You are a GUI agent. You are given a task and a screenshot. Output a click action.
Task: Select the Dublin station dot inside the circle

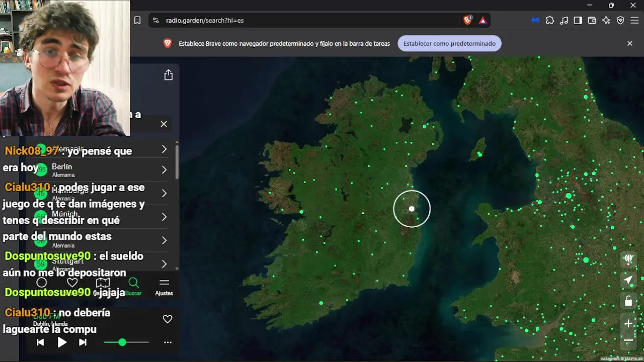(x=412, y=209)
